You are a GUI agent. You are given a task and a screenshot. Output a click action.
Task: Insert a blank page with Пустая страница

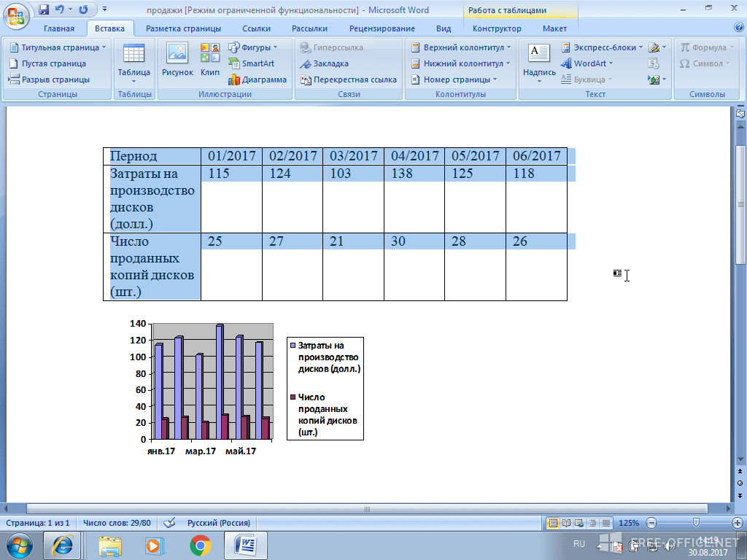(x=47, y=63)
